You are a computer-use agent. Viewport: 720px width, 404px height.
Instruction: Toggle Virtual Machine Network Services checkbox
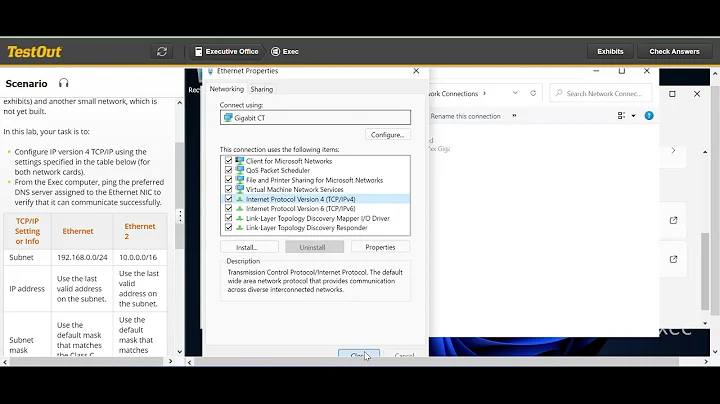click(x=228, y=189)
